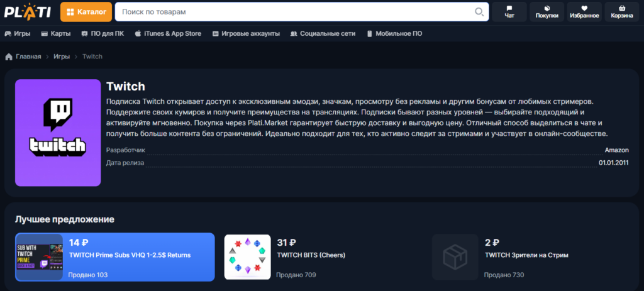Click the card icon beside Карты
The height and width of the screenshot is (291, 644).
(x=45, y=34)
